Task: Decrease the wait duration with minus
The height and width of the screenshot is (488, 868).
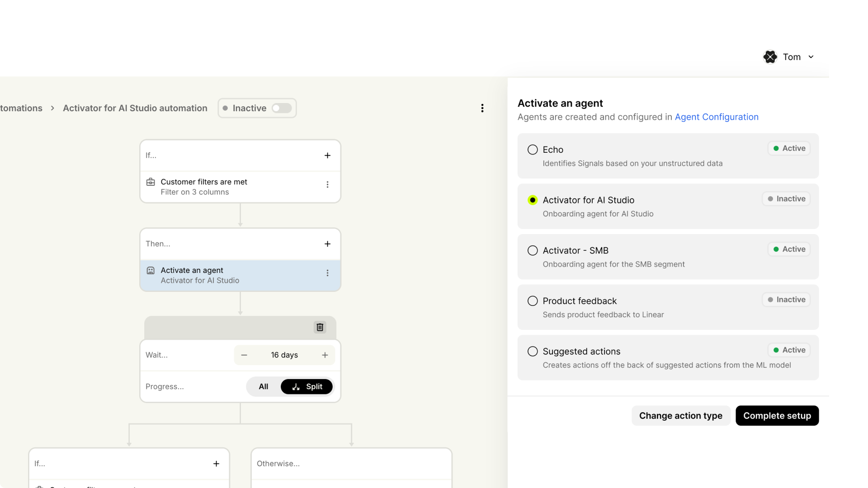Action: point(244,355)
